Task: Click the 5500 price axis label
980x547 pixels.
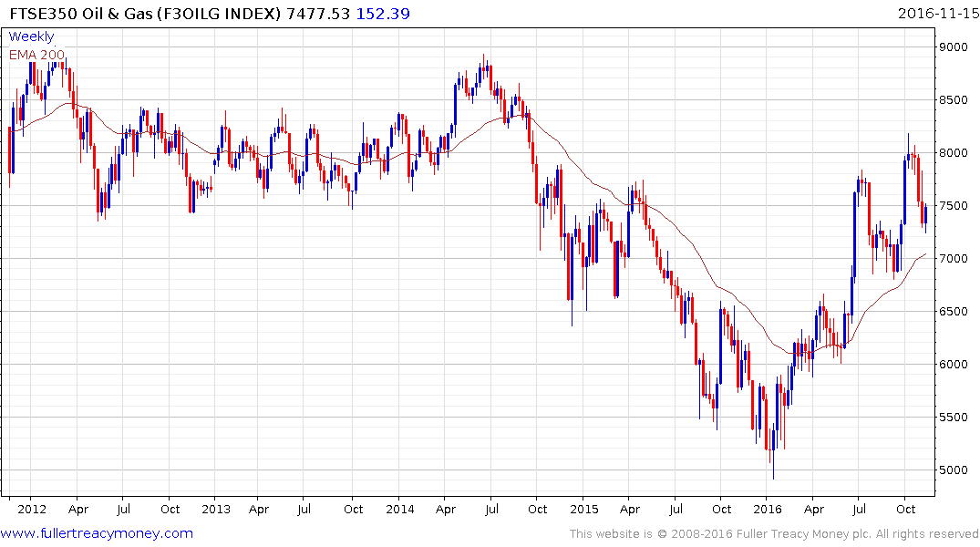Action: pyautogui.click(x=954, y=417)
